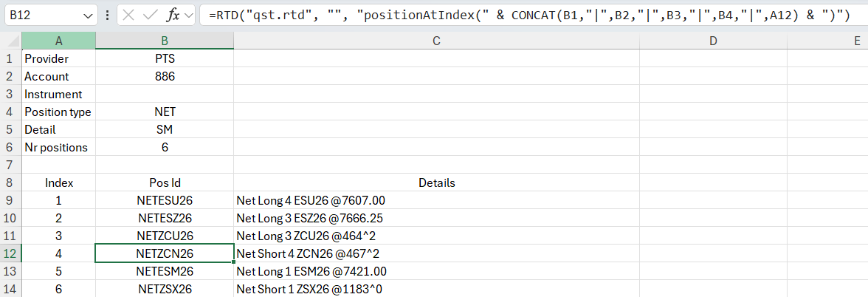
Task: Click the Cancel formula X icon
Action: 128,16
